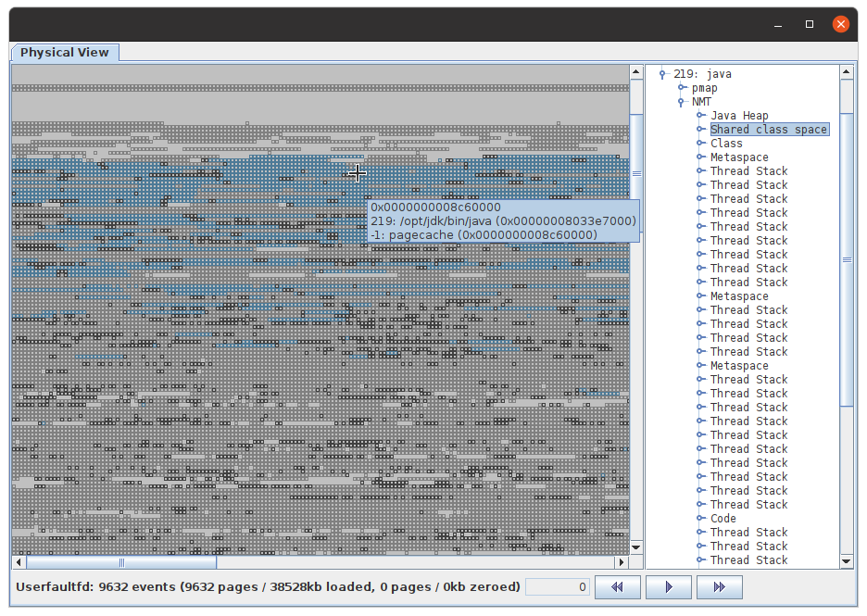Collapse the 219: java tree node
Screen dimensions: 867x616
coord(662,74)
